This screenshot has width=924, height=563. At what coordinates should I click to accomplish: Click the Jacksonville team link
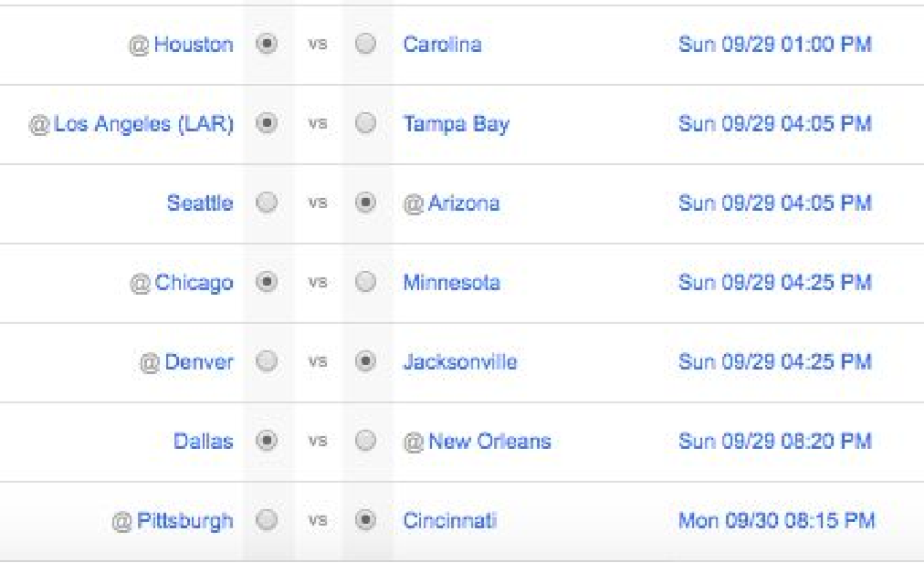tap(460, 361)
